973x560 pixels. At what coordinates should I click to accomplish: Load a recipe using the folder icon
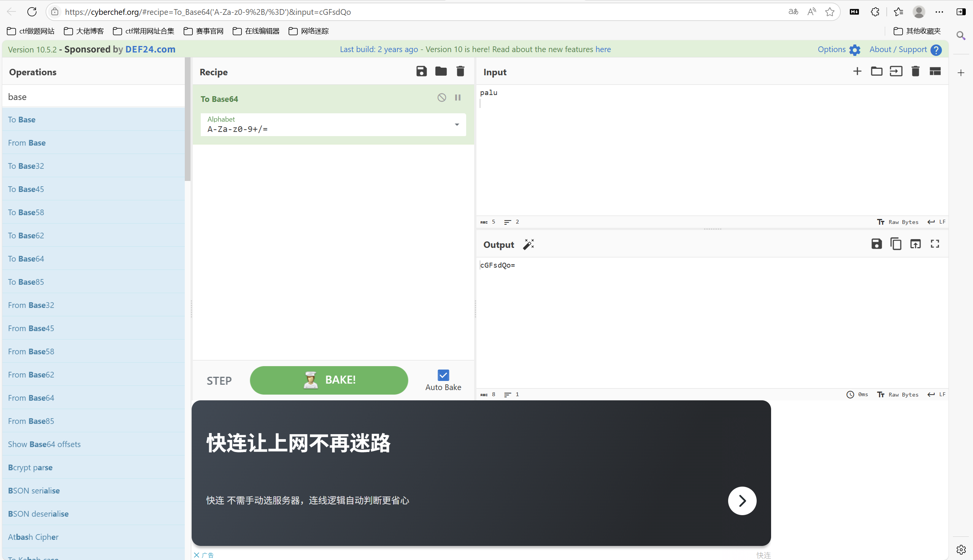(441, 71)
